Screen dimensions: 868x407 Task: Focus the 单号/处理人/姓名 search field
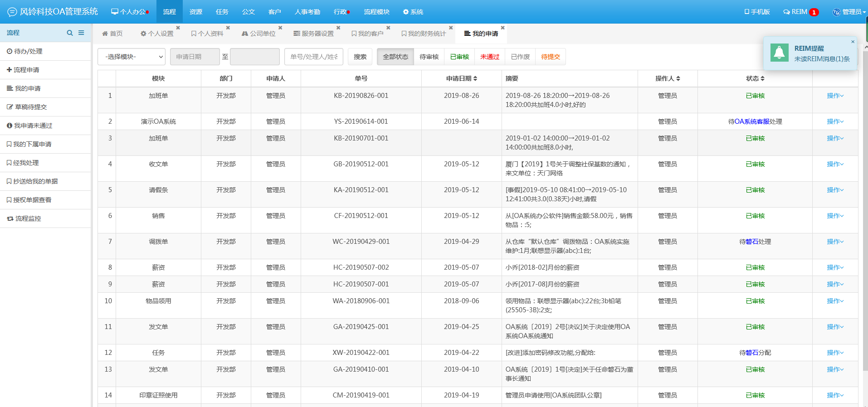click(314, 57)
